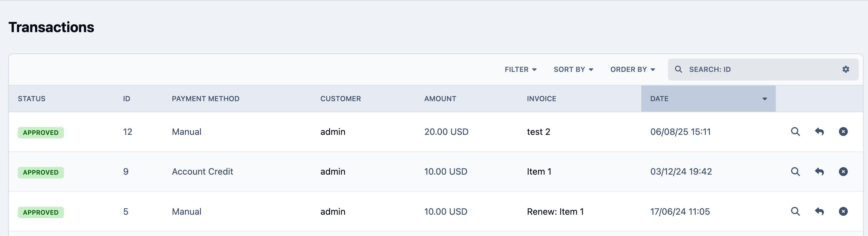Click the Transactions page heading
This screenshot has width=868, height=236.
click(51, 27)
